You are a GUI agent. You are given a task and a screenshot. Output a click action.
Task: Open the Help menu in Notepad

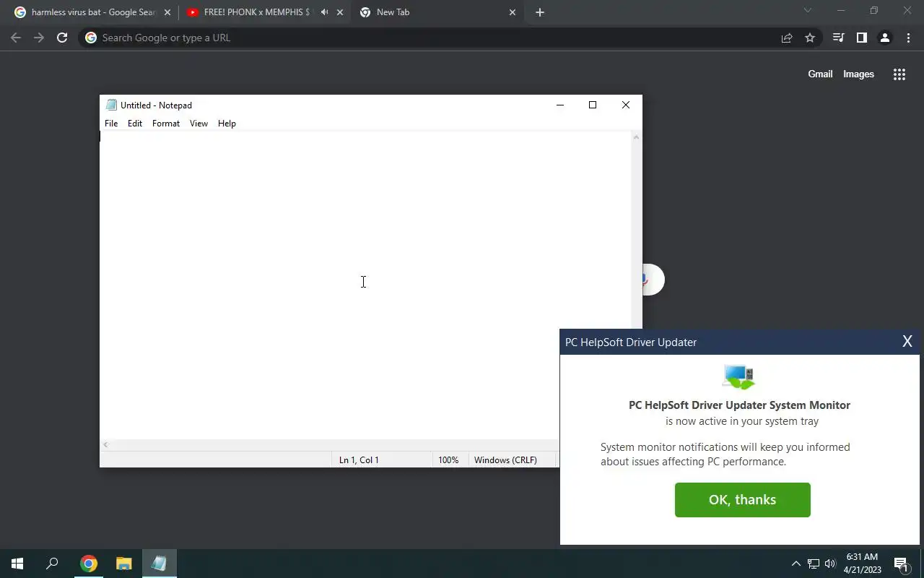tap(227, 124)
